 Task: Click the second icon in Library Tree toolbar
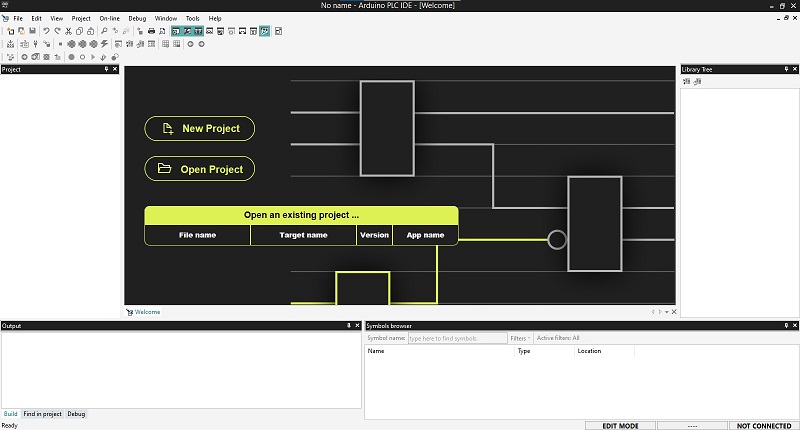point(697,81)
